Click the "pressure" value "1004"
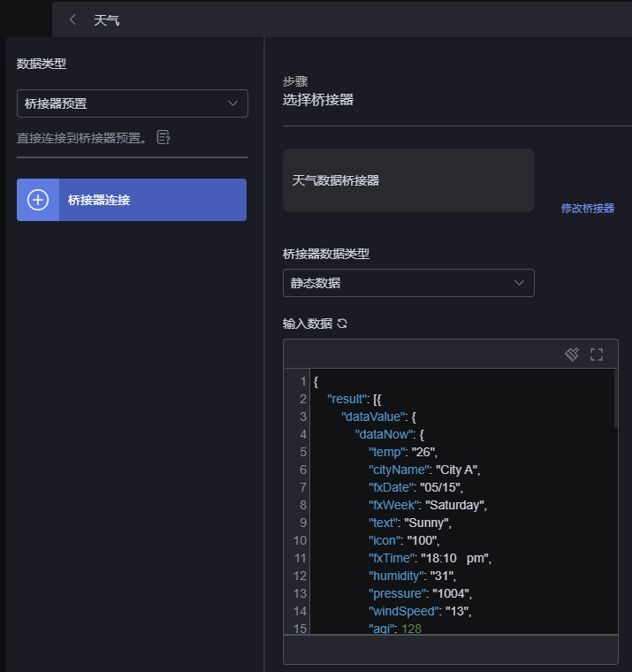Screen dimensions: 632x672 point(450,593)
